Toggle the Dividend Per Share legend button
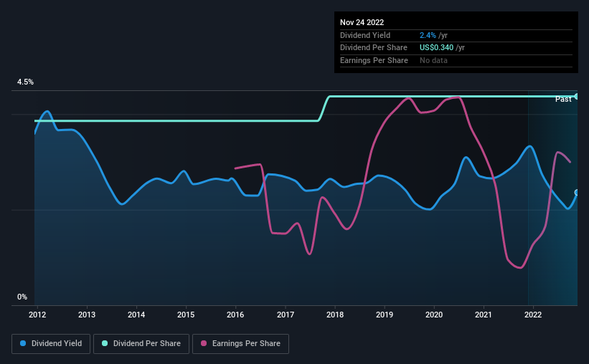 [x=141, y=344]
